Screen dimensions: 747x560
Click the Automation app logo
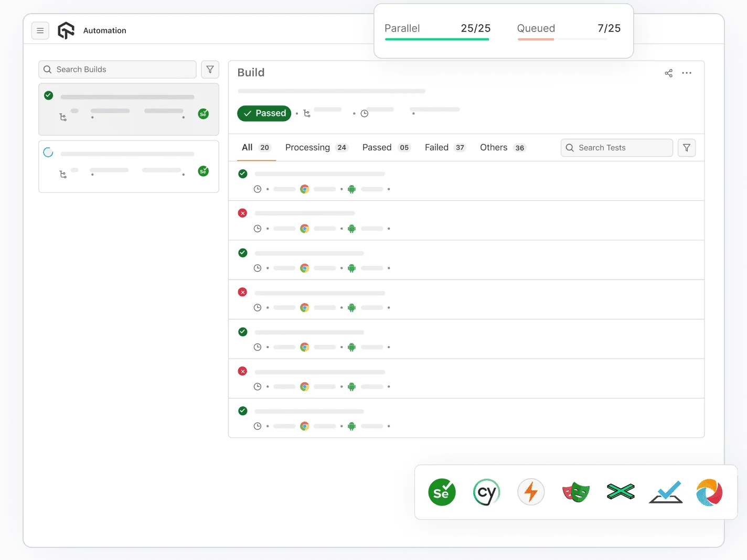[66, 30]
